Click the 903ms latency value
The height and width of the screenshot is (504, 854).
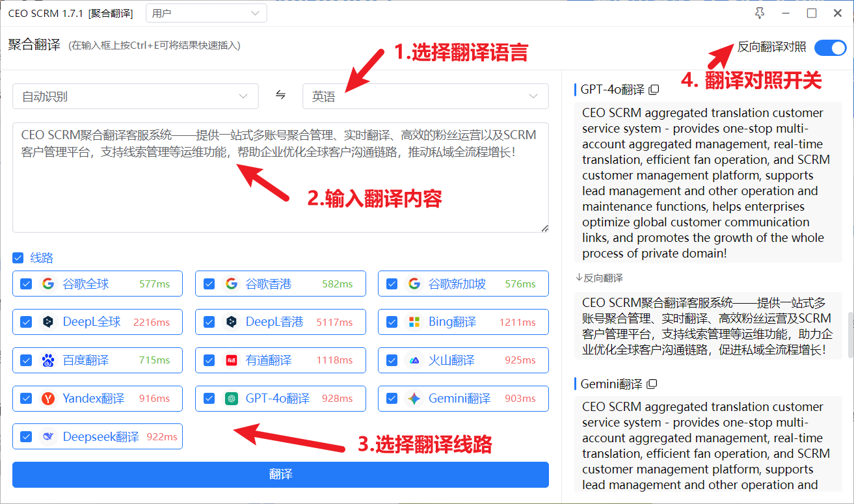coord(520,399)
